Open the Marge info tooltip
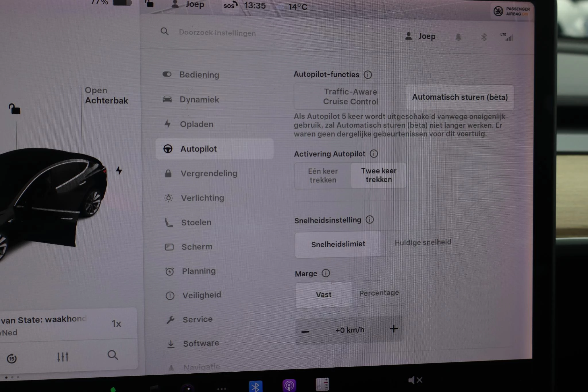588x392 pixels. coord(326,273)
